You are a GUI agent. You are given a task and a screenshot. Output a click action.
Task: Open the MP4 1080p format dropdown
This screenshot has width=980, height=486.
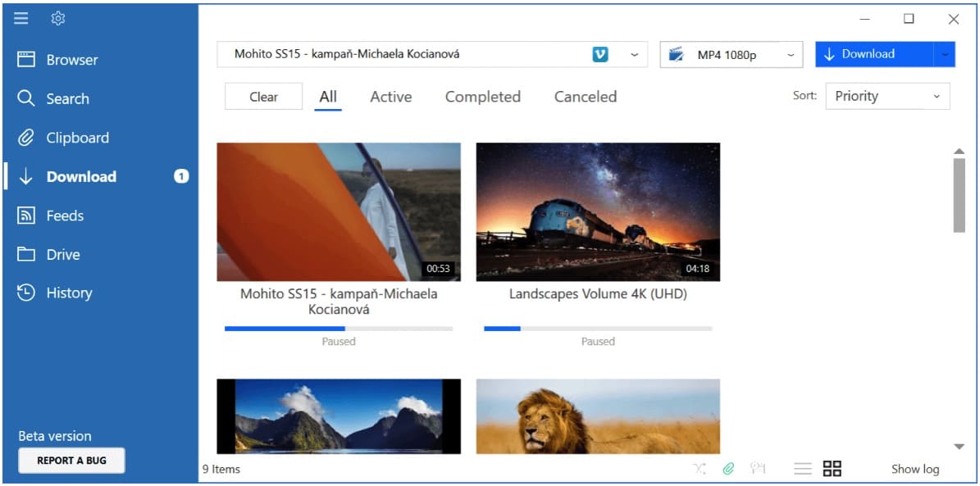pyautogui.click(x=730, y=54)
